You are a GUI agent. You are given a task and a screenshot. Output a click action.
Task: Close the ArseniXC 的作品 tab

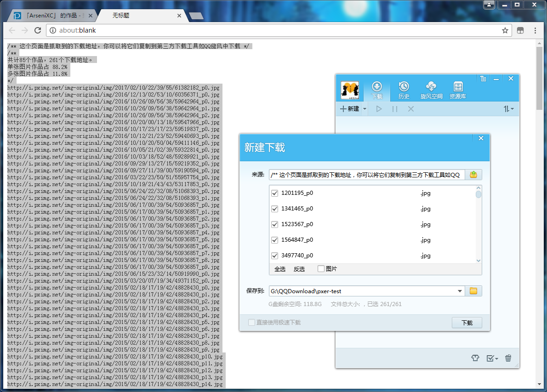pos(91,16)
